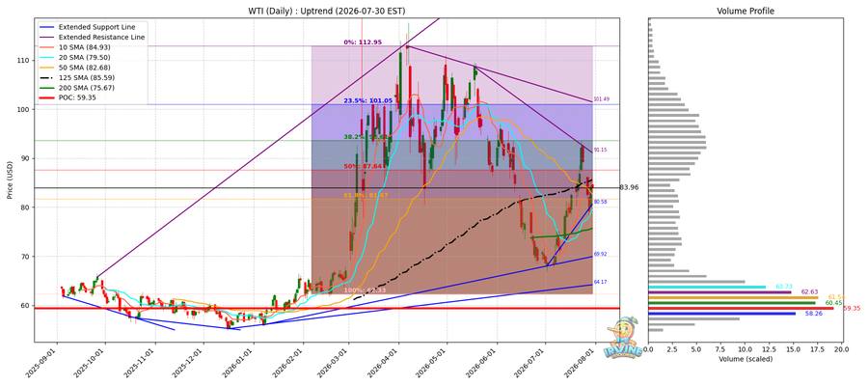Screen dimensions: 868x386
Task: Click the volume profile label 62.63
Action: [x=809, y=291]
